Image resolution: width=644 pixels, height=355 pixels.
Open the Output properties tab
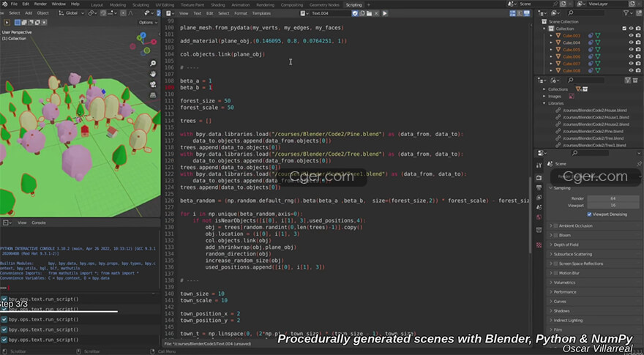[539, 187]
